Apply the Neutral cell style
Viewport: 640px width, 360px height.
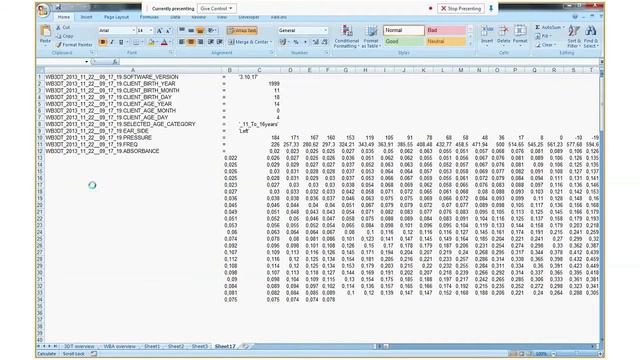click(446, 41)
